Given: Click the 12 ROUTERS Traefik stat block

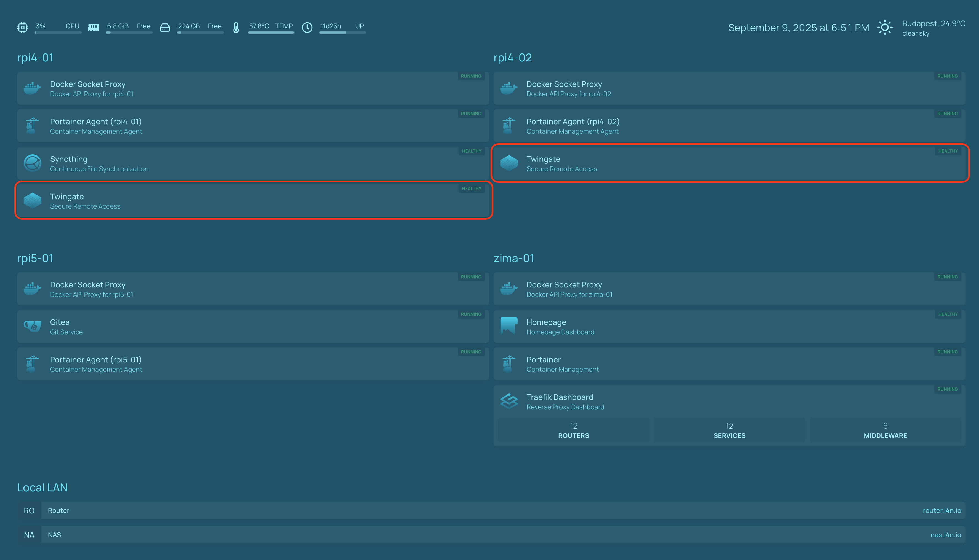Looking at the screenshot, I should tap(573, 430).
